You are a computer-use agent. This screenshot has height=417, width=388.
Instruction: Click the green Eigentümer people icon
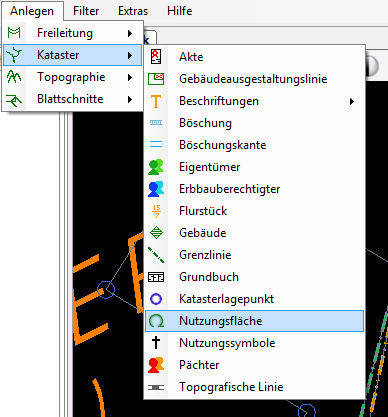[156, 167]
